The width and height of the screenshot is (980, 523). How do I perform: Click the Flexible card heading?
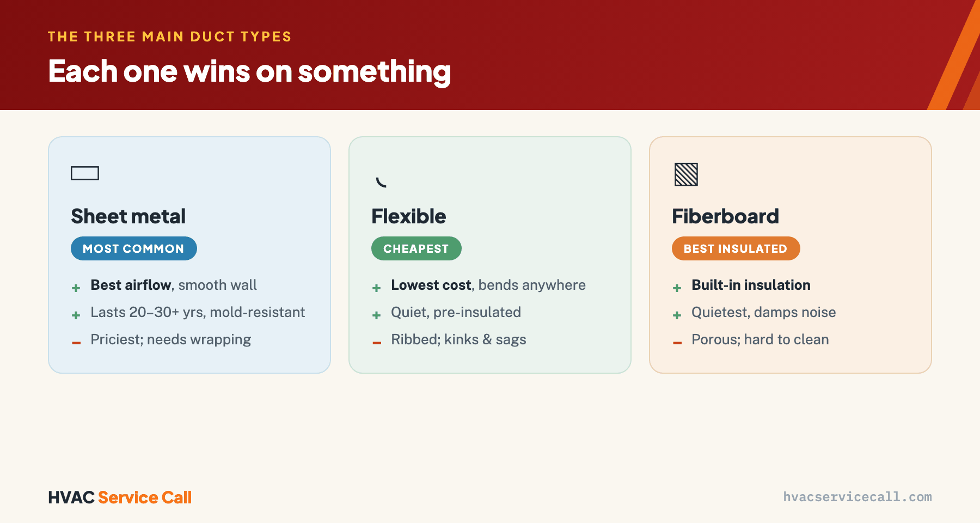[409, 216]
